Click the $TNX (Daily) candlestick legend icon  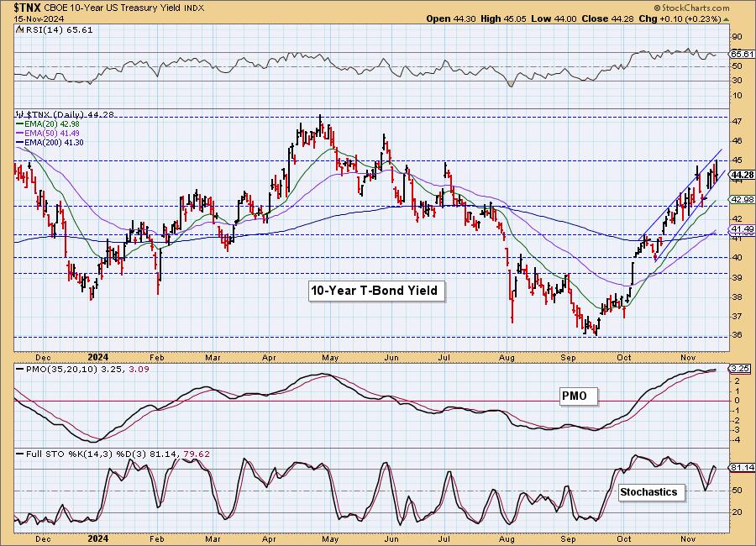pos(19,114)
